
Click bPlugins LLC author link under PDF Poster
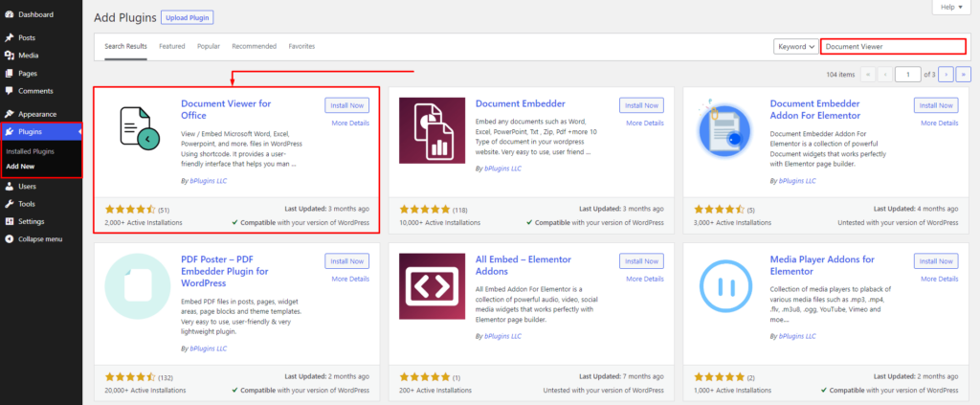[x=209, y=349]
